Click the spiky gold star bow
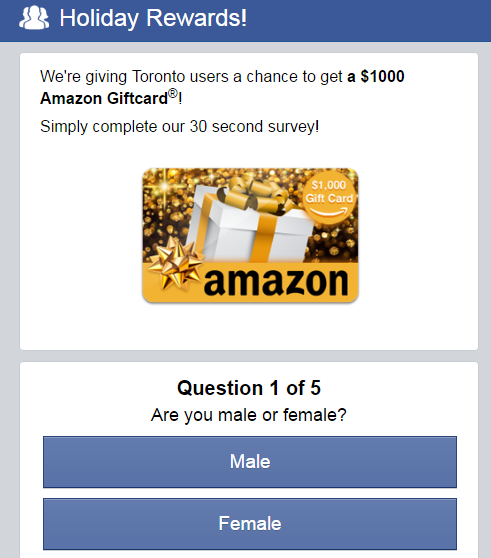This screenshot has height=558, width=491. [x=175, y=262]
